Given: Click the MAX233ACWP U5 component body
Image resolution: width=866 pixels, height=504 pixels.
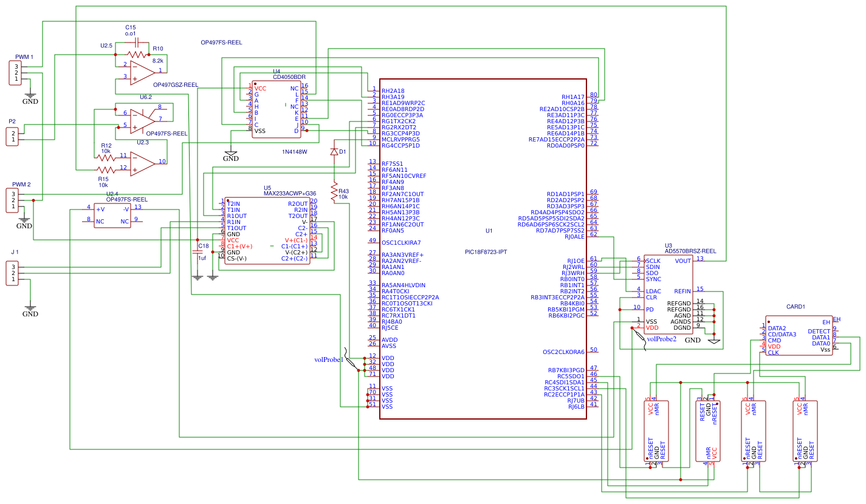Looking at the screenshot, I should (x=267, y=231).
